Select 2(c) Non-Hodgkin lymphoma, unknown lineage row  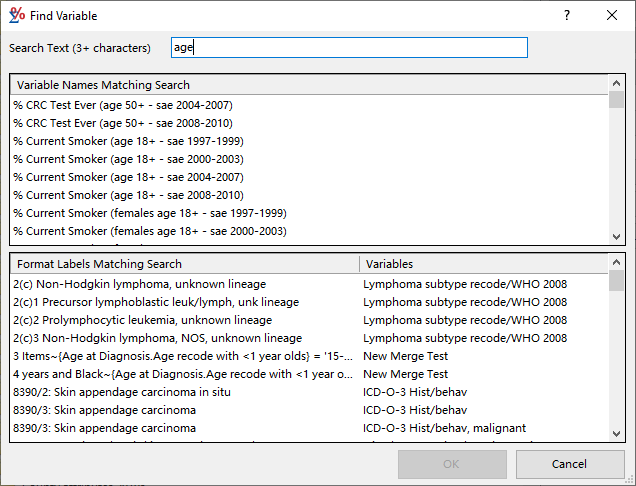pos(142,284)
